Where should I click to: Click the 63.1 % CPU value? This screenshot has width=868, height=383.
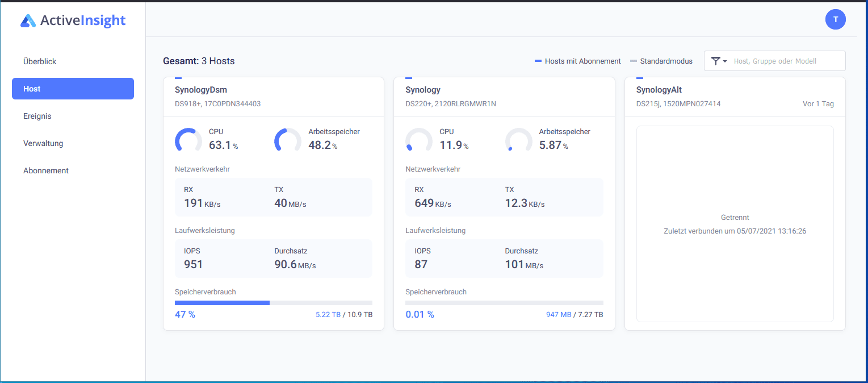pyautogui.click(x=224, y=145)
